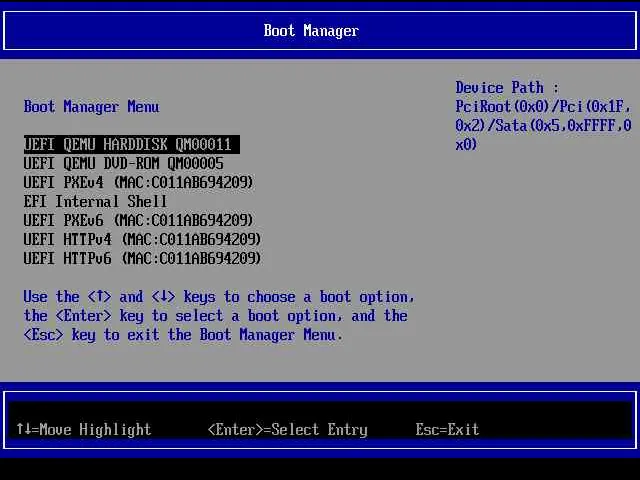Click the Boot Manager title text
This screenshot has height=480, width=640.
pos(311,31)
